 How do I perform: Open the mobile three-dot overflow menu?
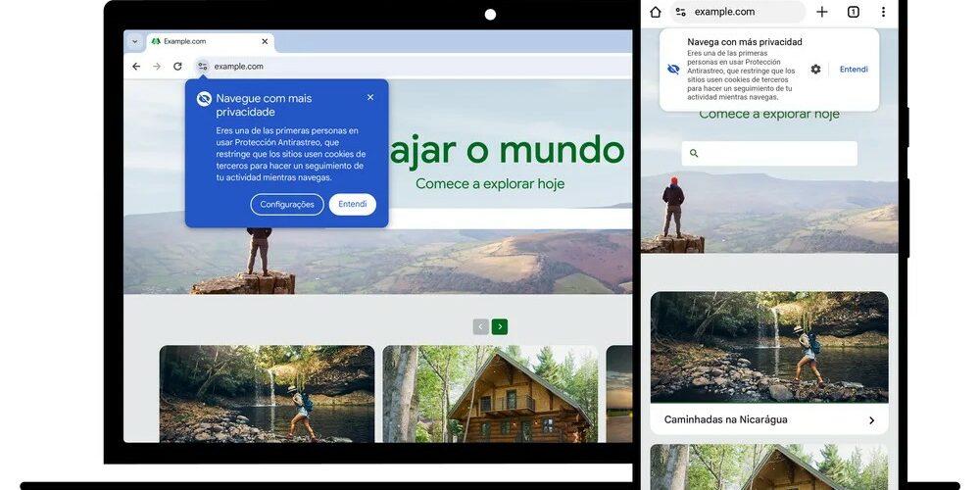[883, 12]
